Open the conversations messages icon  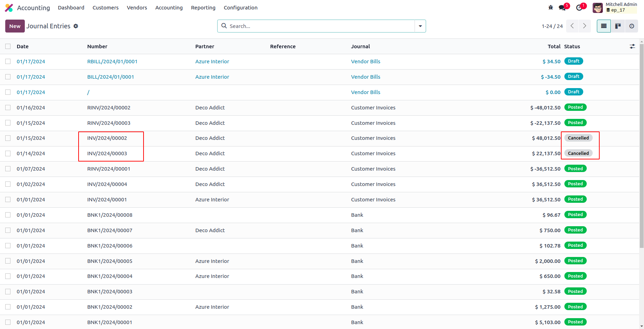tap(562, 8)
